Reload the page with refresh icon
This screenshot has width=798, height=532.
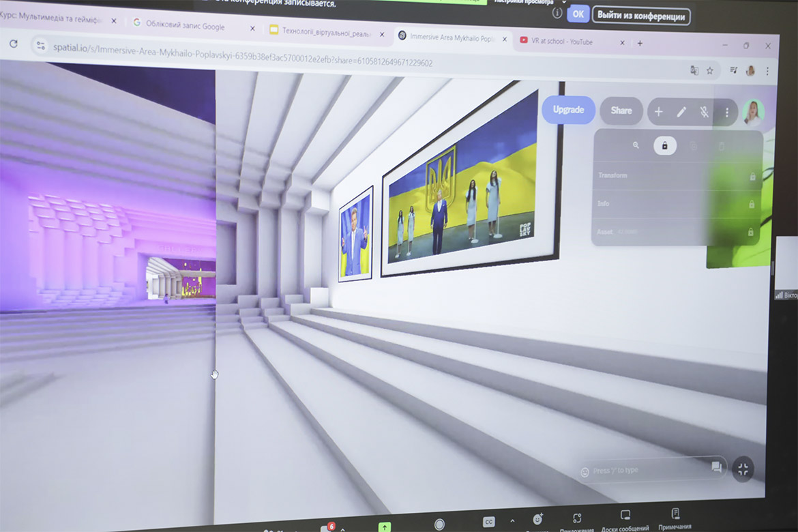(x=13, y=44)
